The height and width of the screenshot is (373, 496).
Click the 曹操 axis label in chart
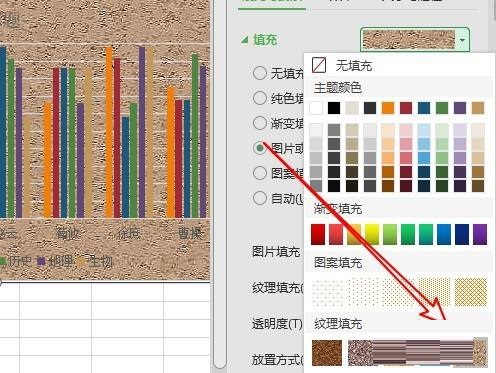190,233
